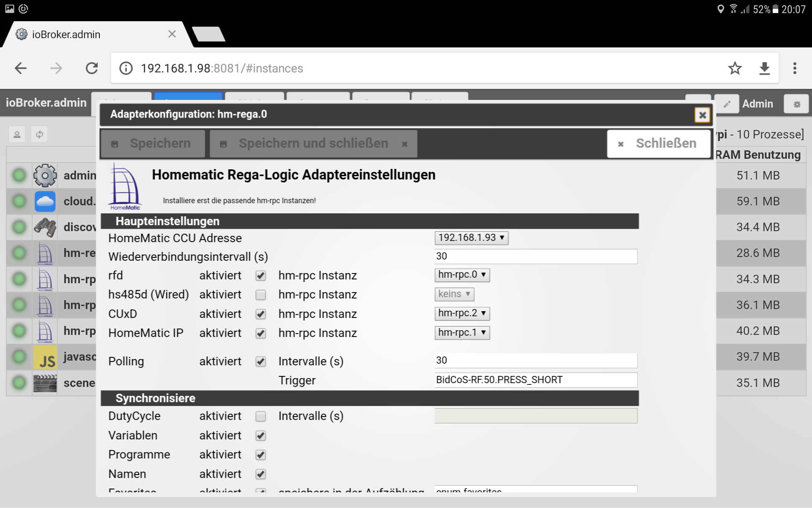
Task: Click the green status indicator for cloud
Action: pyautogui.click(x=19, y=201)
